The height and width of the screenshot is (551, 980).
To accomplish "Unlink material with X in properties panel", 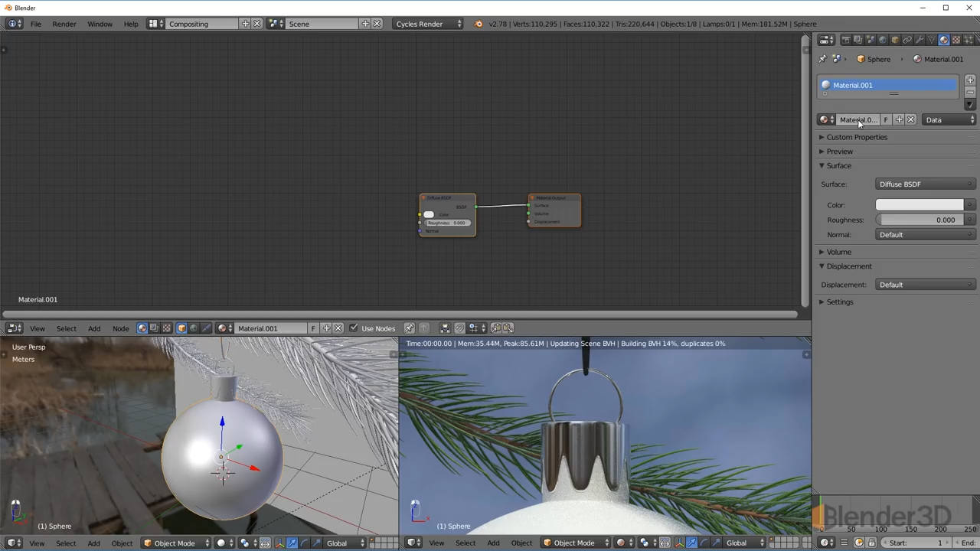I will 910,119.
